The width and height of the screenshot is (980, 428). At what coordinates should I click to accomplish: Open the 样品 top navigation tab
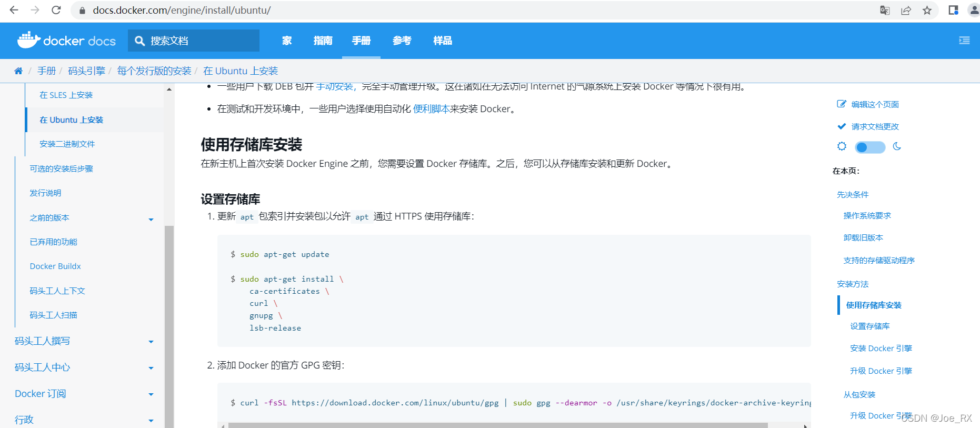point(443,41)
